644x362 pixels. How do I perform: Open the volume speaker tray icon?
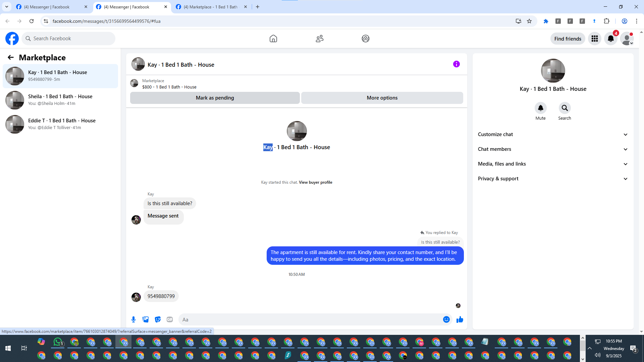tap(597, 355)
